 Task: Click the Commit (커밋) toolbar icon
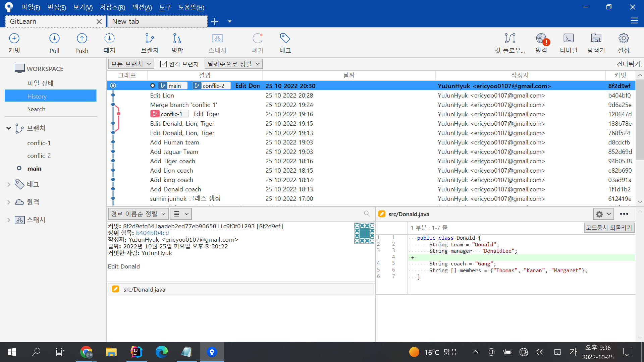pos(14,43)
